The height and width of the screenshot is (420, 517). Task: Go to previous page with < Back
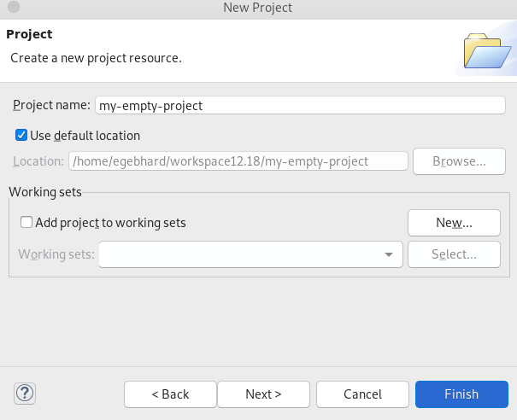click(170, 394)
